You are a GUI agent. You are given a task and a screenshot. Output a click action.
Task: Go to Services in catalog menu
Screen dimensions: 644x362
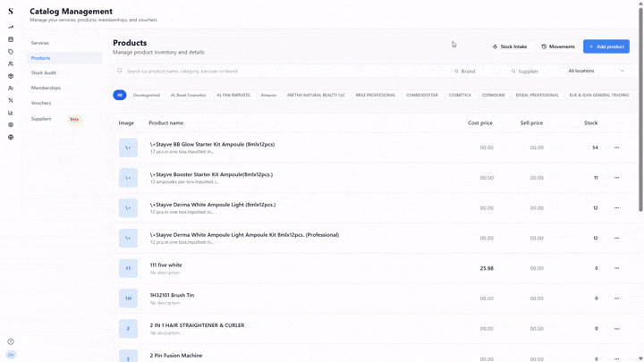click(x=40, y=43)
